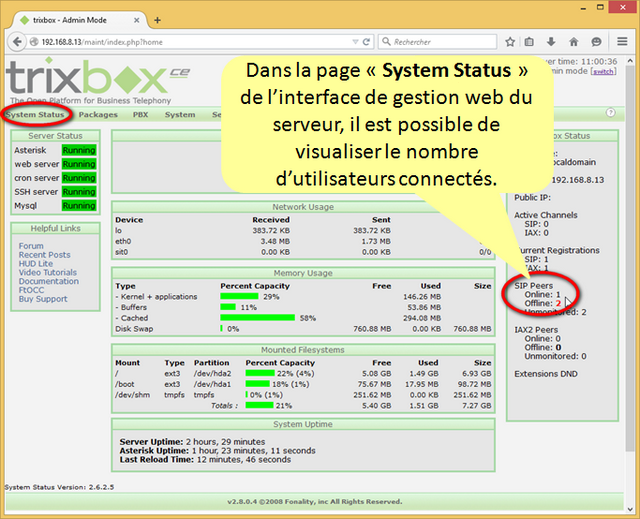Open the Forum link
Viewport: 640px width, 519px height.
(31, 246)
